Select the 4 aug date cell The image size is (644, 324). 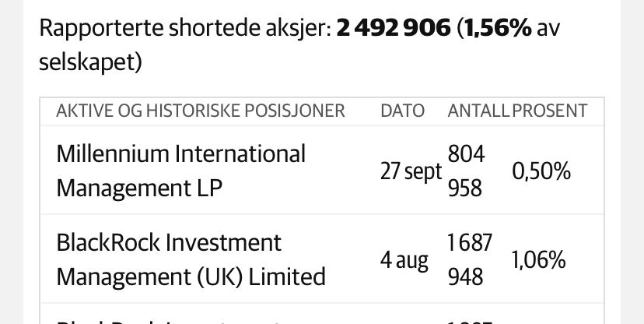point(404,260)
